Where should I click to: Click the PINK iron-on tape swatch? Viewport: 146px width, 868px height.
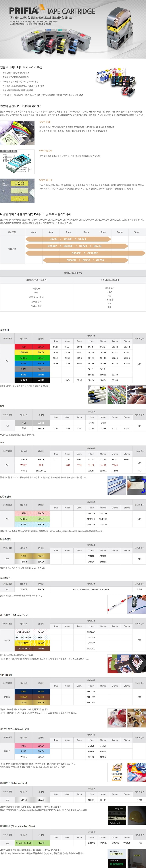(x=24, y=746)
